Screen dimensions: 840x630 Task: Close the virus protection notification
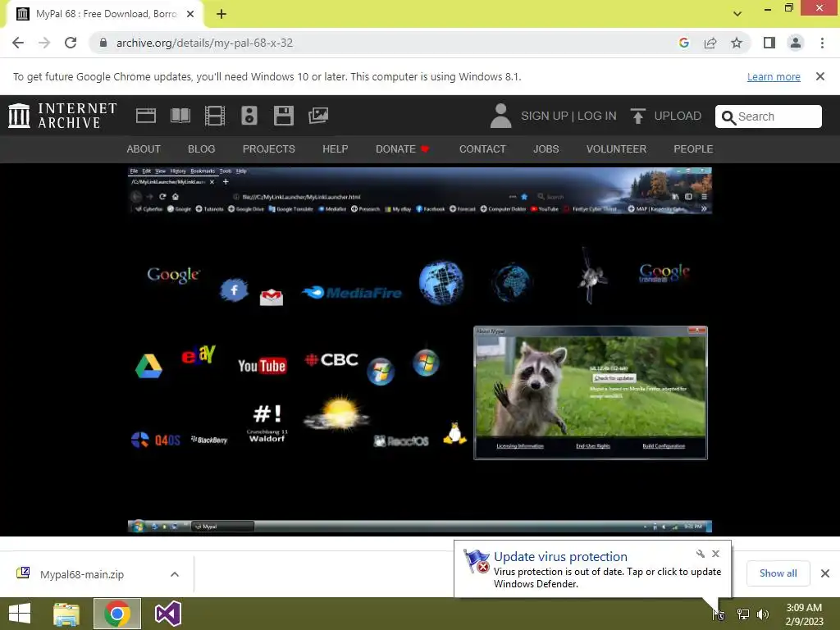coord(715,554)
